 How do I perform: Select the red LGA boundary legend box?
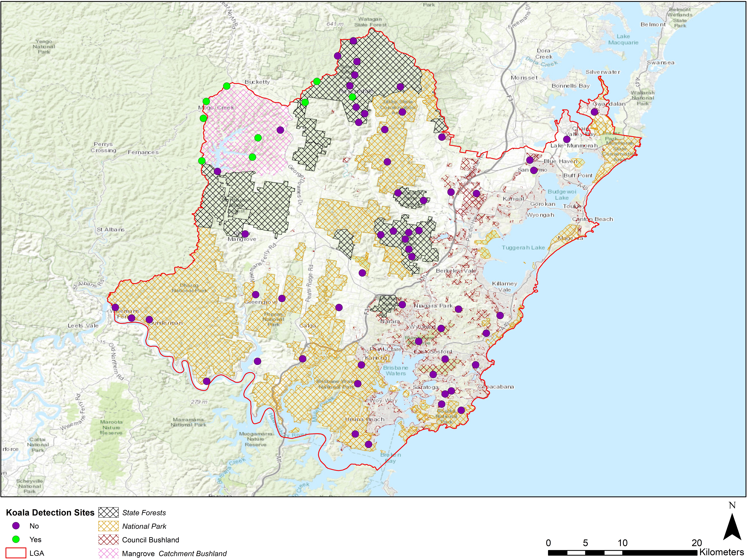click(16, 553)
